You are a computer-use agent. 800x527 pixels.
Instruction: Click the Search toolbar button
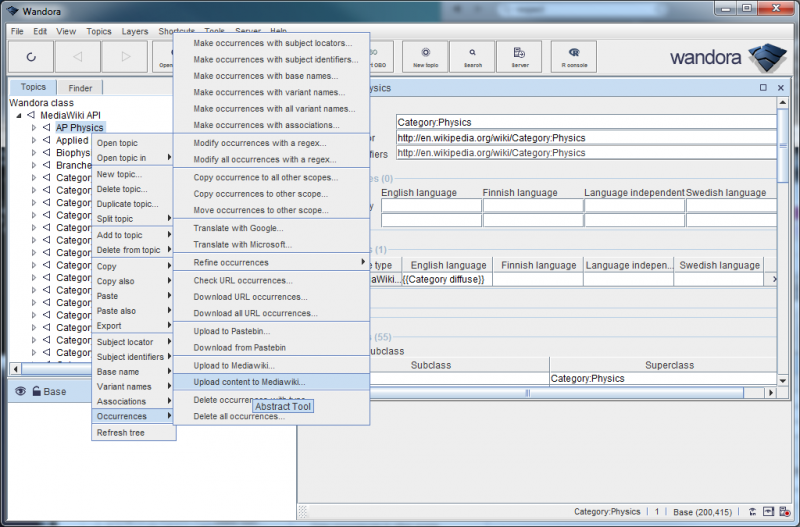click(x=473, y=57)
